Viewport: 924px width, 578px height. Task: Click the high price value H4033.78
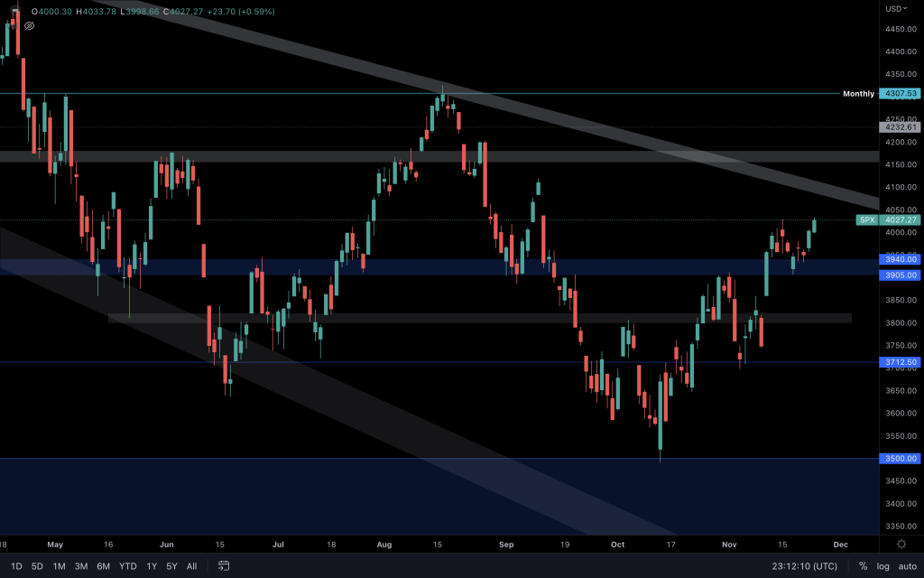point(96,11)
